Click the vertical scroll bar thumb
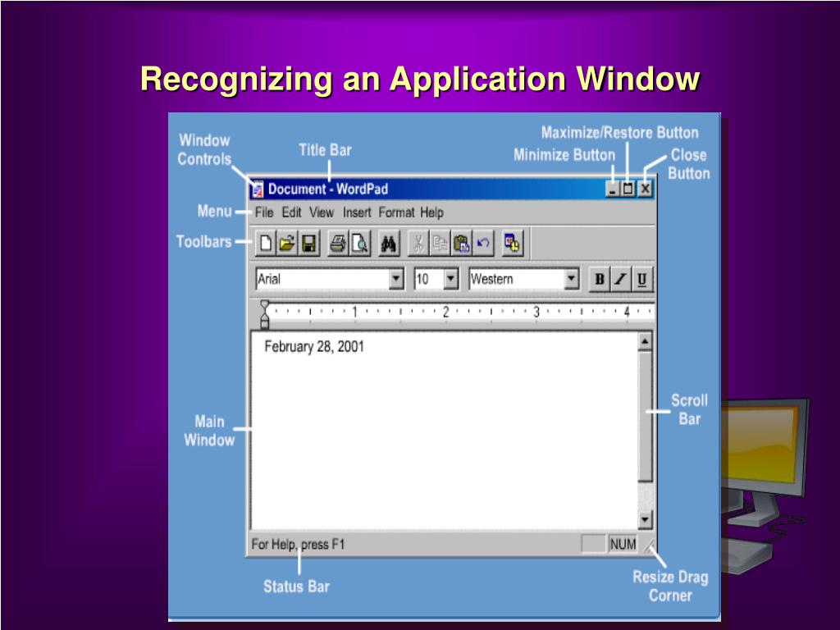The width and height of the screenshot is (840, 630). pyautogui.click(x=645, y=416)
